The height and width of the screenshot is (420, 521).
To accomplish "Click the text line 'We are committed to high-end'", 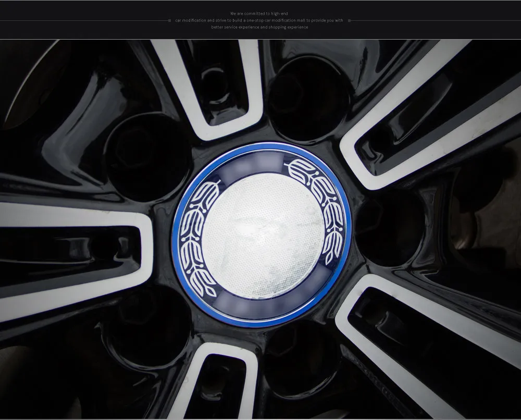I will coord(259,14).
